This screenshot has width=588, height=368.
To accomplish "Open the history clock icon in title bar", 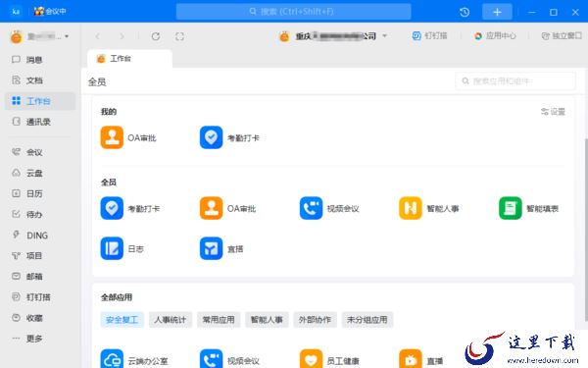I will 465,12.
